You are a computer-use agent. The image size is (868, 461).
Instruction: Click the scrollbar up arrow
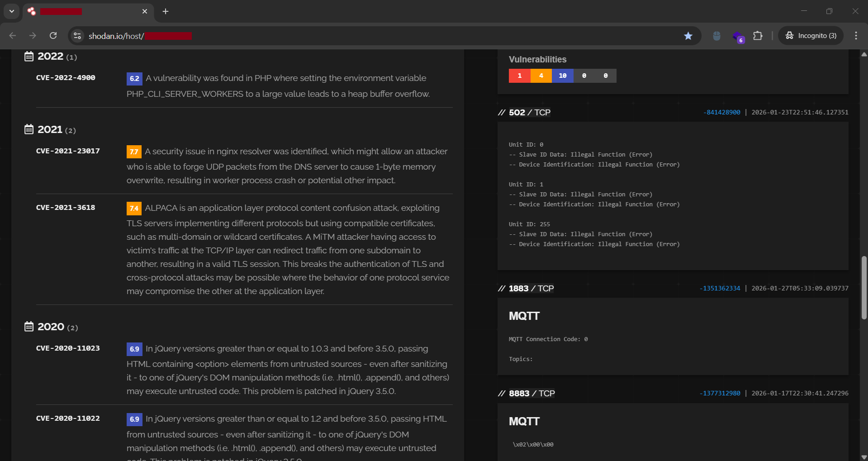[x=863, y=55]
